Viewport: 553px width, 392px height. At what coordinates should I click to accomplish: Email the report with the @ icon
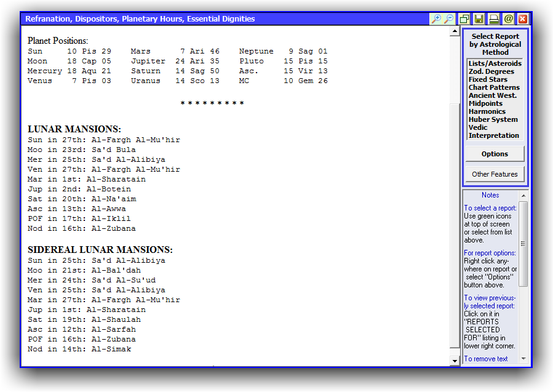click(509, 19)
